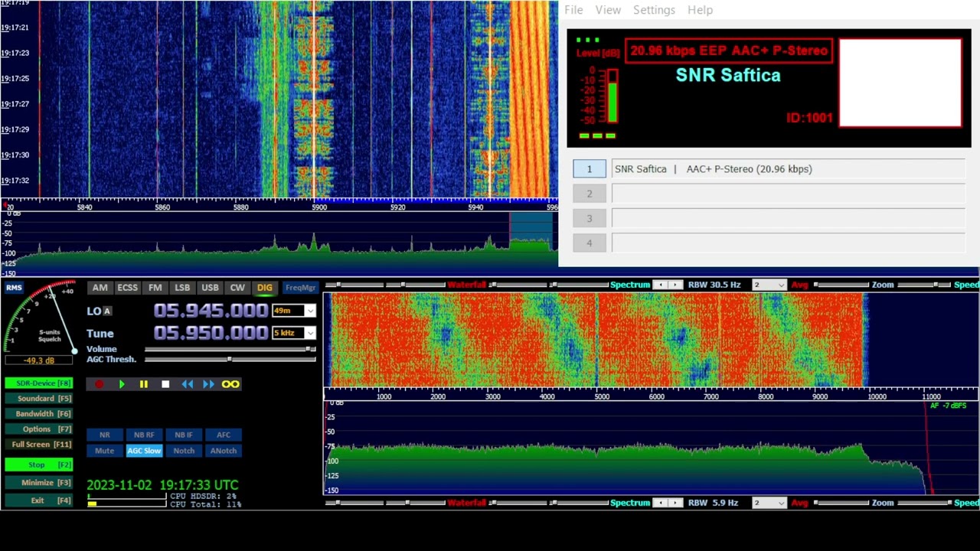Toggle NB IF noise blanker

point(184,435)
